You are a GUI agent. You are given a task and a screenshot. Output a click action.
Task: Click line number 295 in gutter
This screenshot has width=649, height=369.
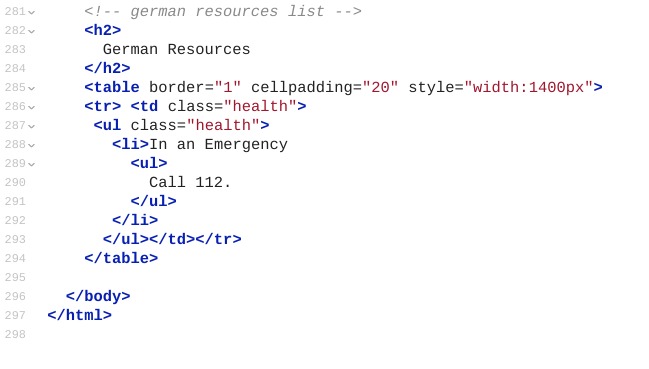coord(15,278)
